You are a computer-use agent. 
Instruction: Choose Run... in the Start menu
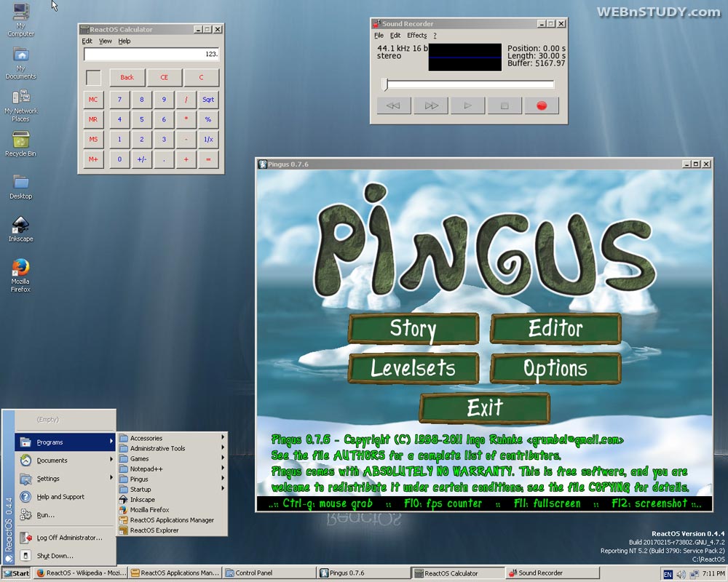coord(65,514)
